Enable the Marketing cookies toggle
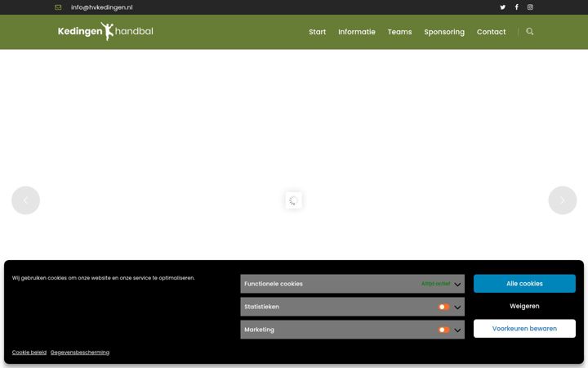Viewport: 588px width, 368px height. [443, 330]
